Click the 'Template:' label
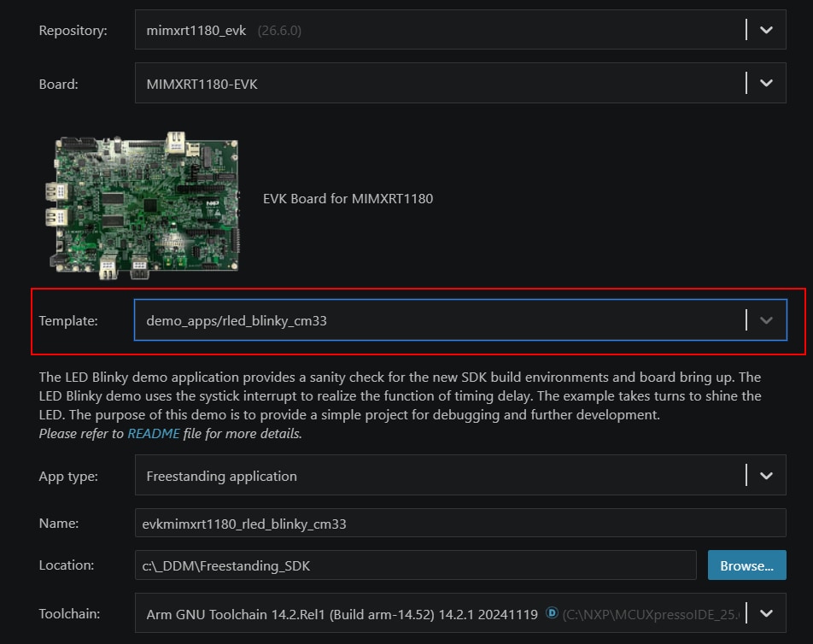 (x=68, y=320)
